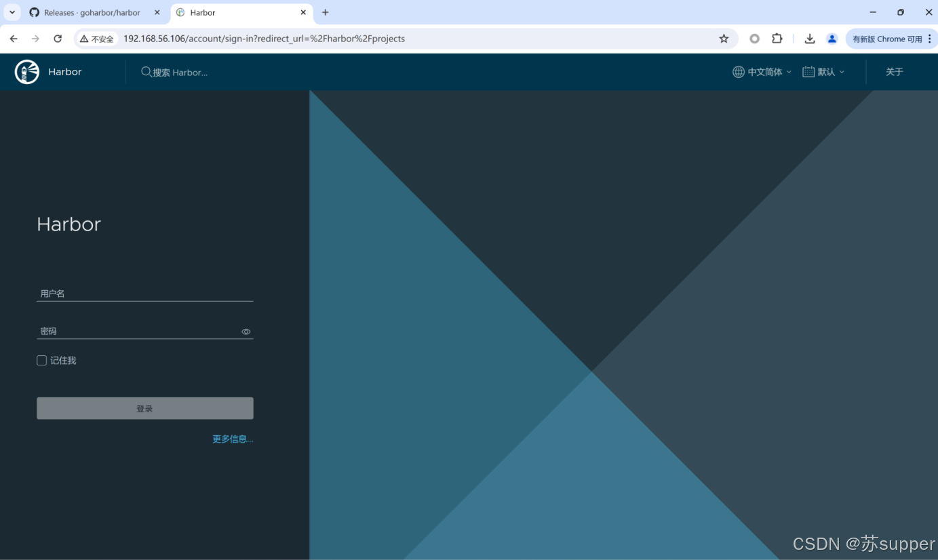The image size is (938, 560).
Task: Click the 登录 login button
Action: point(145,408)
